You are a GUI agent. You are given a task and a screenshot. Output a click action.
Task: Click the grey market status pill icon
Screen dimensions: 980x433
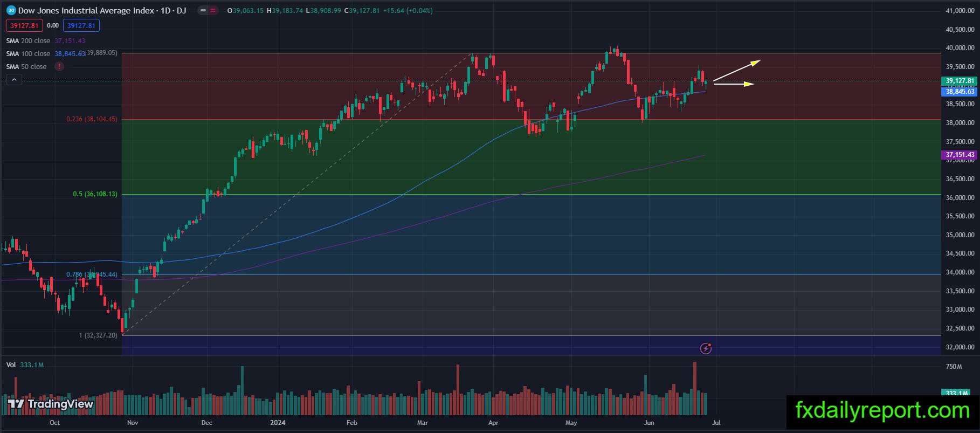203,10
